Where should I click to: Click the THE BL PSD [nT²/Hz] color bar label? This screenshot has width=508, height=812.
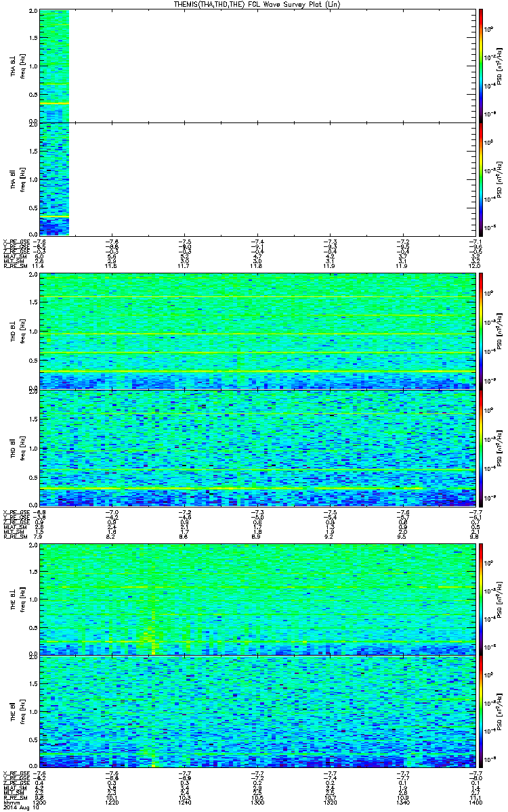pos(500,599)
